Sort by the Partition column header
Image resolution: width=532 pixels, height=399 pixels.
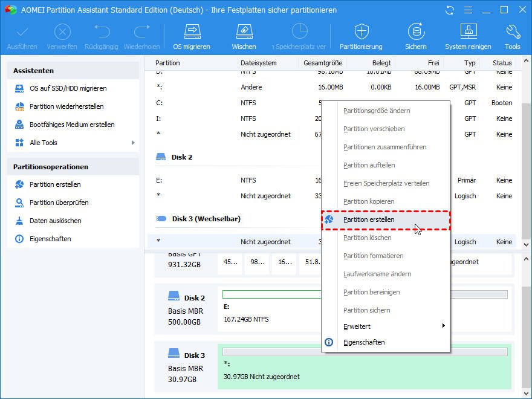pos(167,63)
